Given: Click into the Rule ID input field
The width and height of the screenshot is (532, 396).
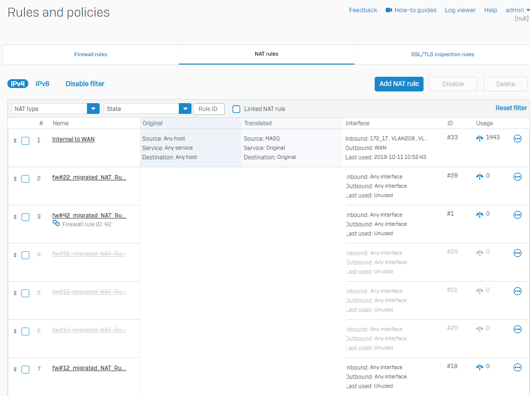Looking at the screenshot, I should click(x=209, y=109).
